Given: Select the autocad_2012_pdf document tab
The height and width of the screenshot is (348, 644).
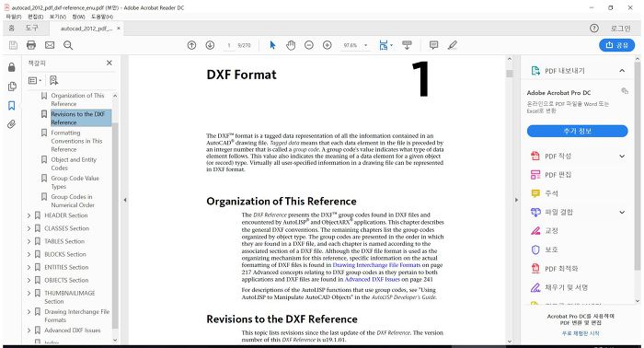Looking at the screenshot, I should (86, 29).
